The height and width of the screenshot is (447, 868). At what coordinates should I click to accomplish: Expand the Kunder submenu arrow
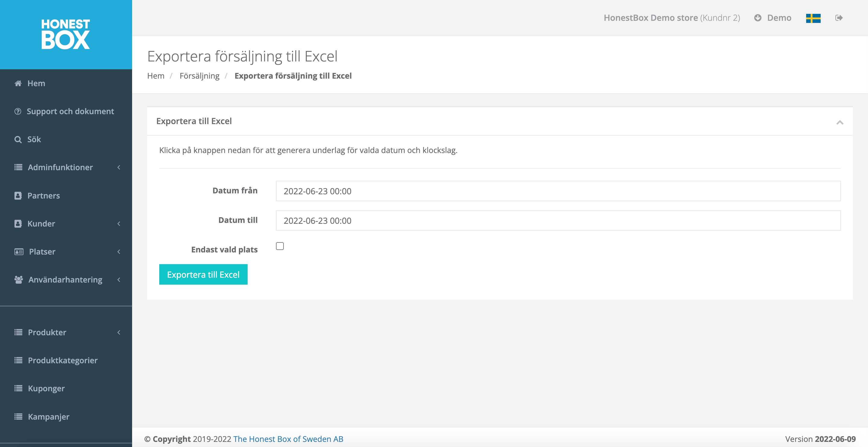click(x=119, y=223)
